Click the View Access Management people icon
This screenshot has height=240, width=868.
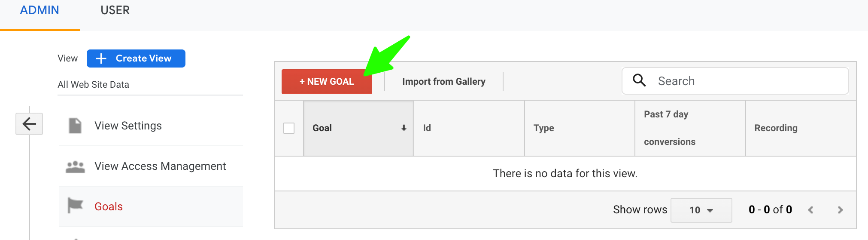[x=76, y=166]
